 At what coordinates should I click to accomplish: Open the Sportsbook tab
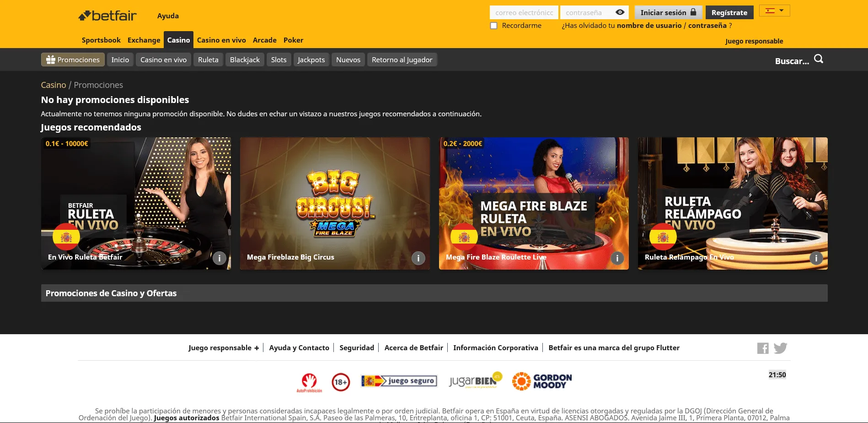(x=101, y=40)
